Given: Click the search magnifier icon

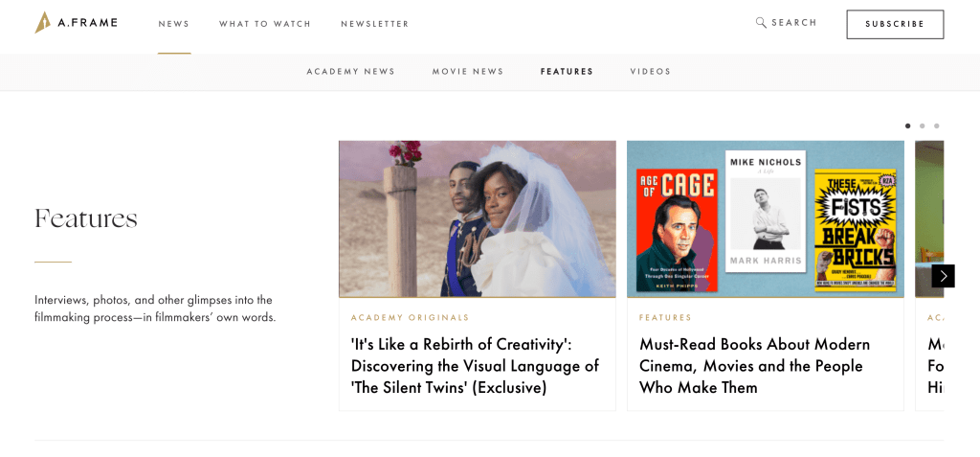Looking at the screenshot, I should pyautogui.click(x=761, y=23).
